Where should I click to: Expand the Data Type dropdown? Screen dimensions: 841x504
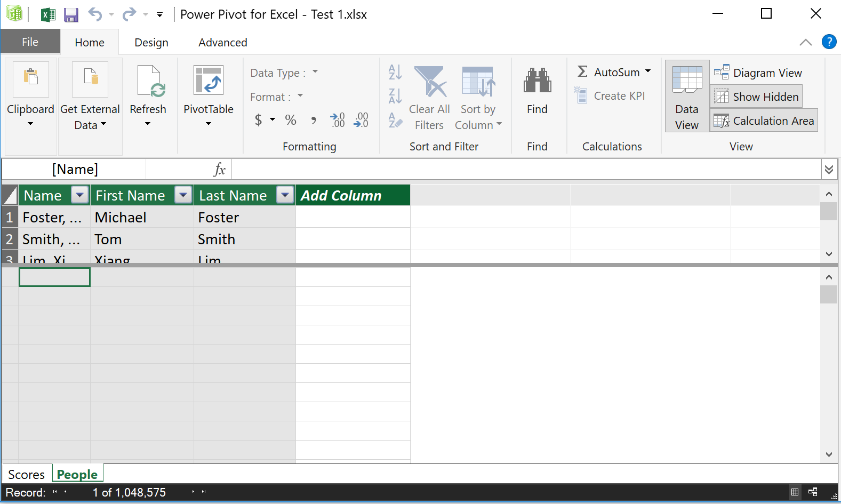[x=315, y=71]
